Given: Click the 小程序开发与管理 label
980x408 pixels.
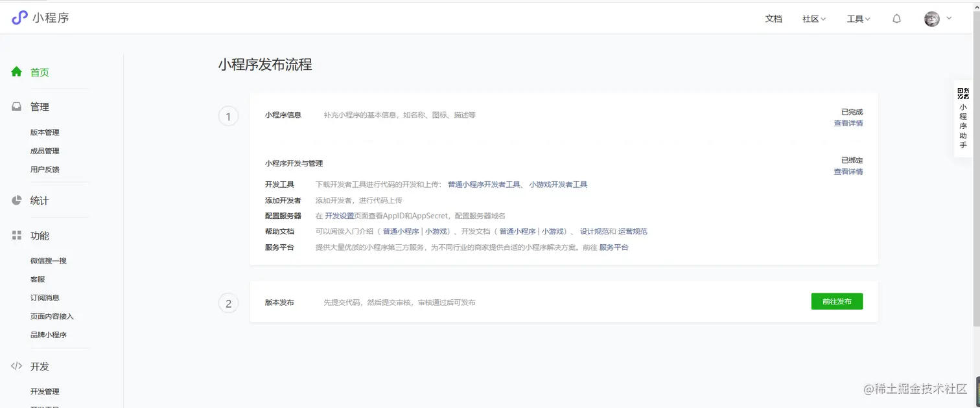Looking at the screenshot, I should tap(294, 163).
